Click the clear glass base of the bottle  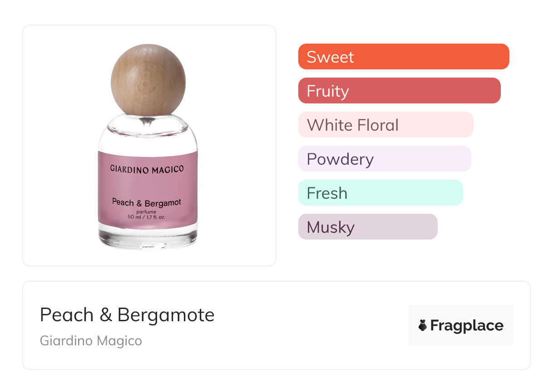(148, 238)
